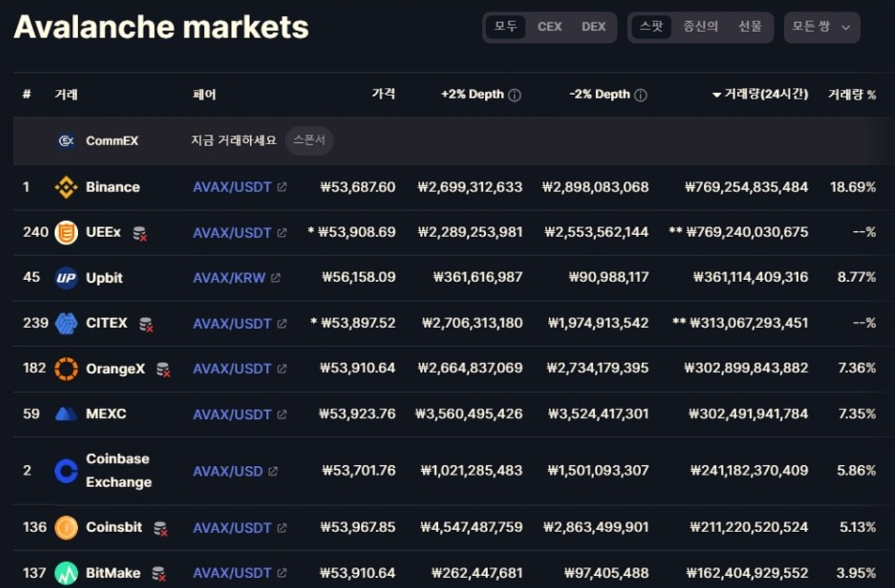Filter markets by CEX
This screenshot has width=895, height=588.
coord(549,27)
